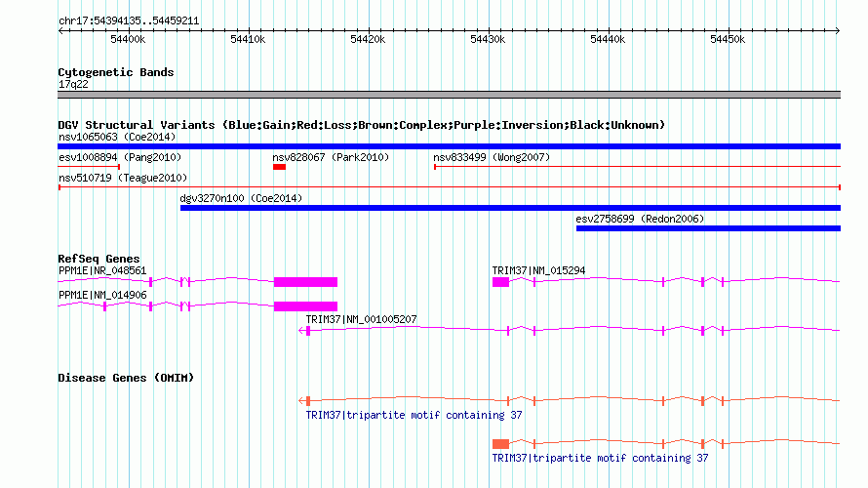Open PPM1E|NM_014906 transcript label
Image resolution: width=868 pixels, height=488 pixels.
[x=102, y=295]
